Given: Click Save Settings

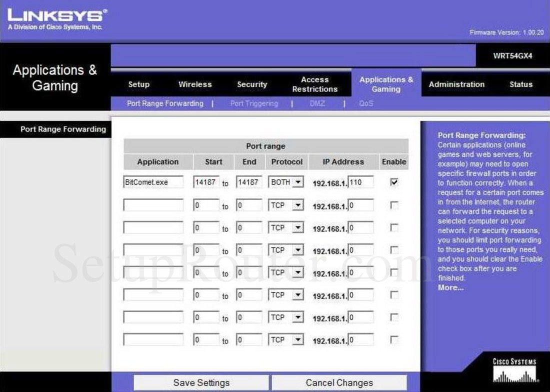Looking at the screenshot, I should tap(201, 382).
